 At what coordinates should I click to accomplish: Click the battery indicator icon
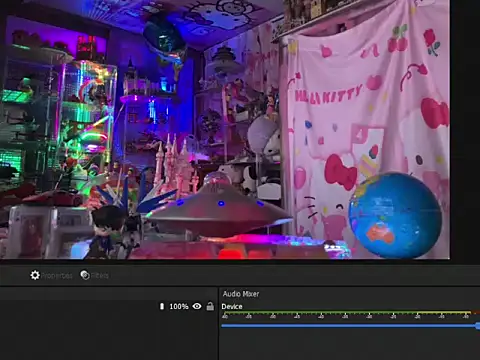(162, 306)
